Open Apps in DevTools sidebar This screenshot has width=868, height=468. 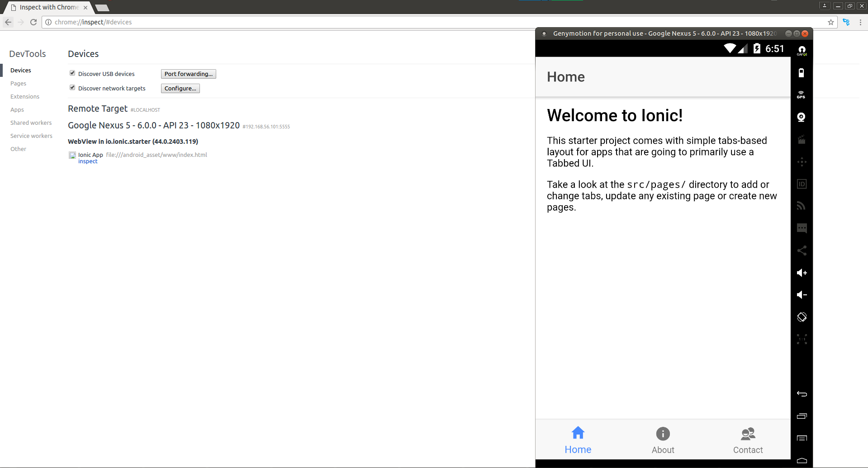click(17, 109)
